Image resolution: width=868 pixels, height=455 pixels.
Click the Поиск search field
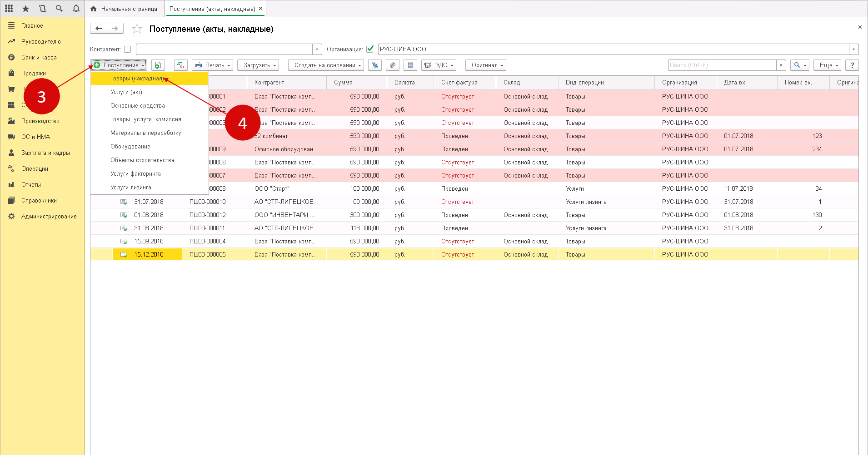[x=722, y=65]
